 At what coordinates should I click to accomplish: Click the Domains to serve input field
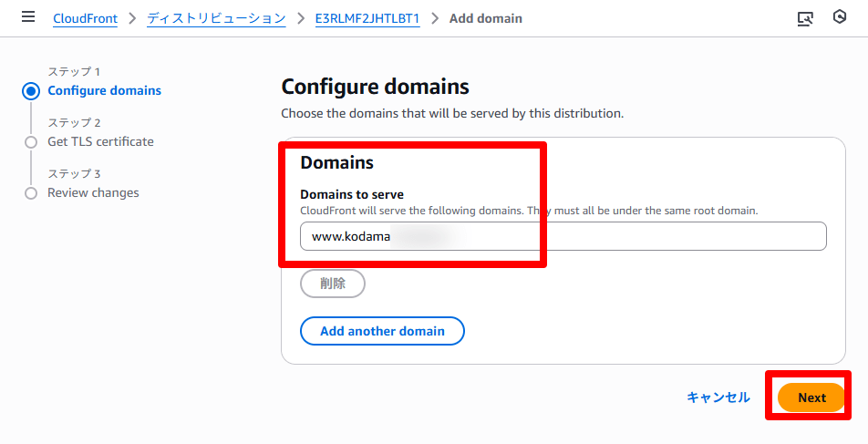point(563,236)
